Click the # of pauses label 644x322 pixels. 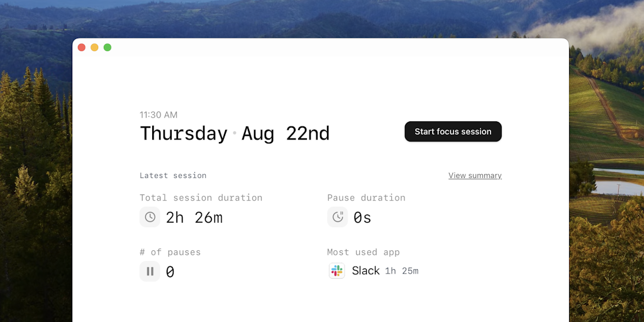coord(170,252)
